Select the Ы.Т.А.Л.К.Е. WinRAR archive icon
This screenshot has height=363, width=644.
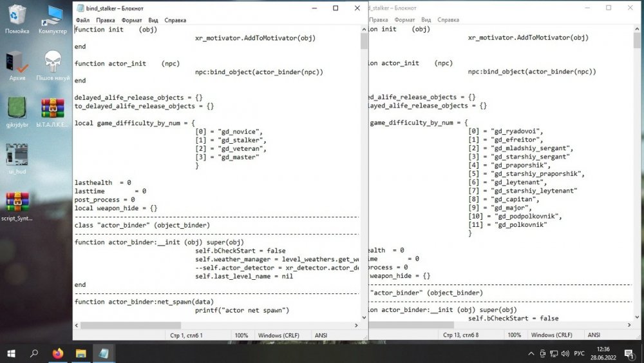pos(53,112)
